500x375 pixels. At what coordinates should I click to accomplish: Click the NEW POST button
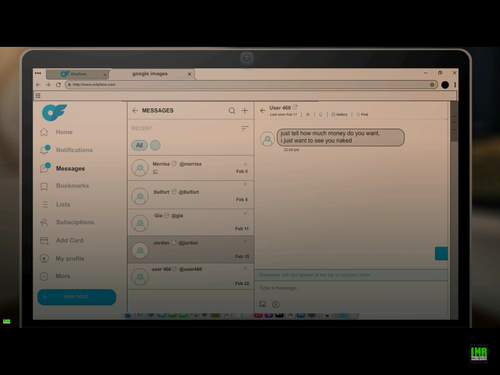pyautogui.click(x=77, y=297)
